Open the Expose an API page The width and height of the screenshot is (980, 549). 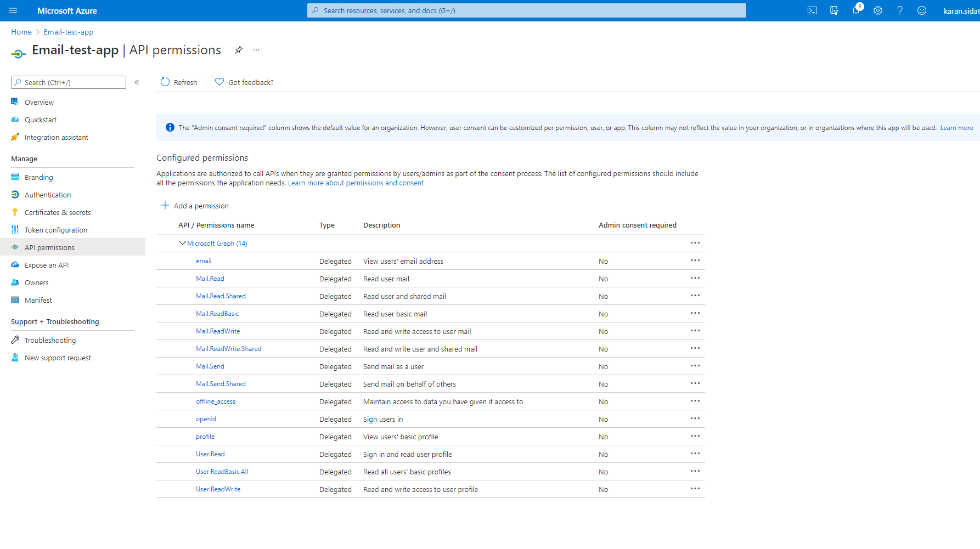pos(47,265)
